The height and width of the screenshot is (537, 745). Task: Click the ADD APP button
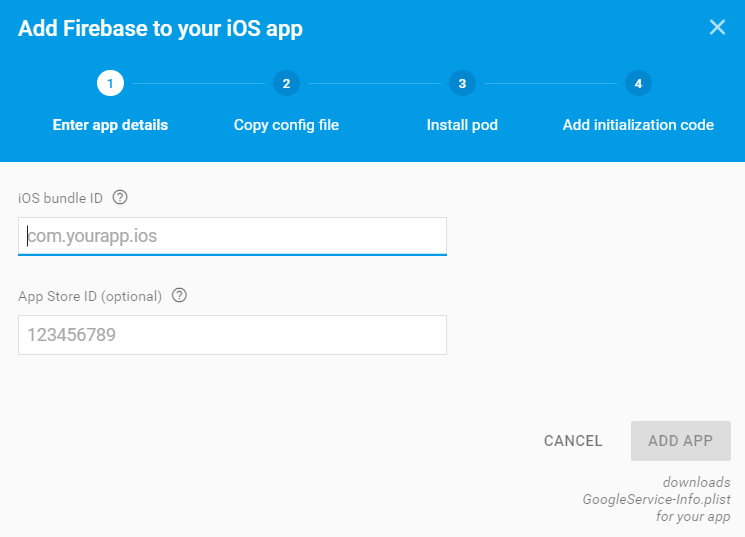[x=680, y=441]
